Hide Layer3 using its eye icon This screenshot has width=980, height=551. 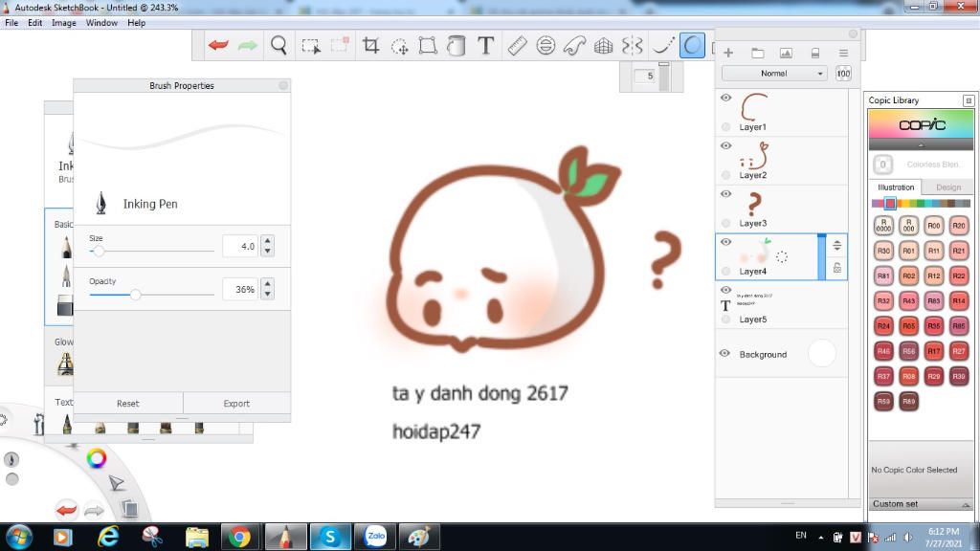point(725,193)
